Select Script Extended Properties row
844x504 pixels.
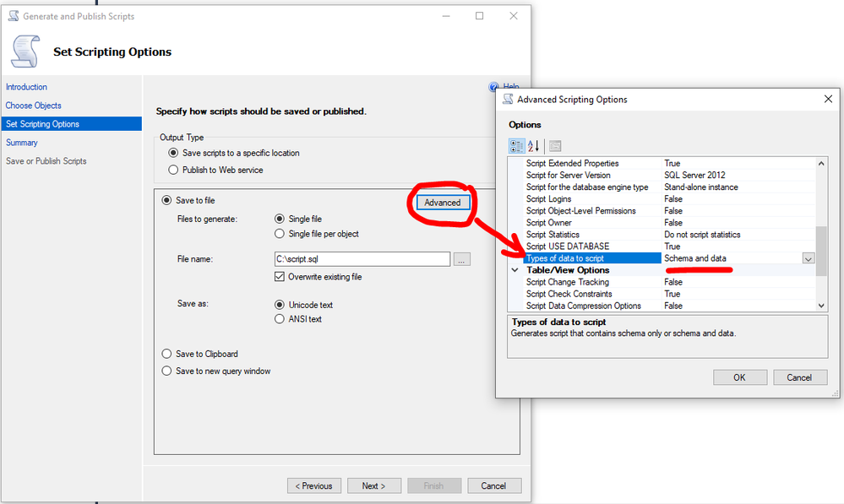point(670,163)
